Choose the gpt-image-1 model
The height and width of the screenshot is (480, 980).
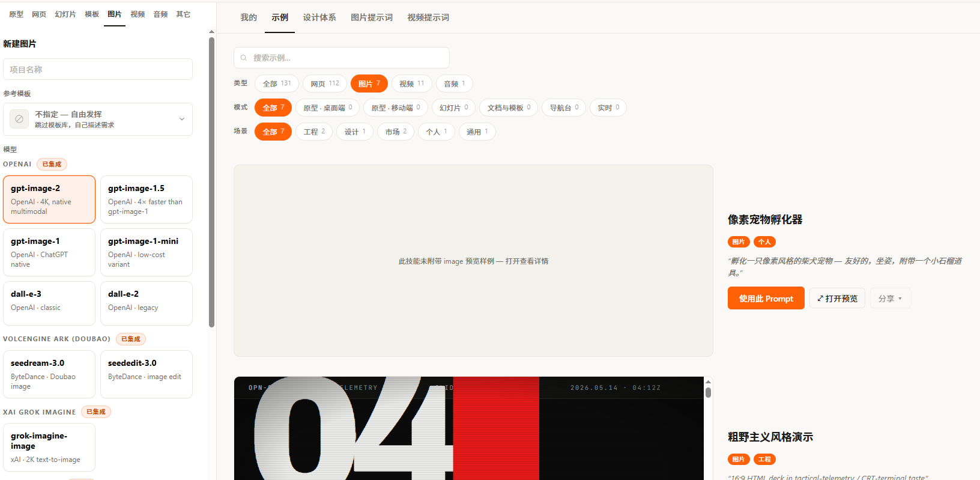pos(49,252)
